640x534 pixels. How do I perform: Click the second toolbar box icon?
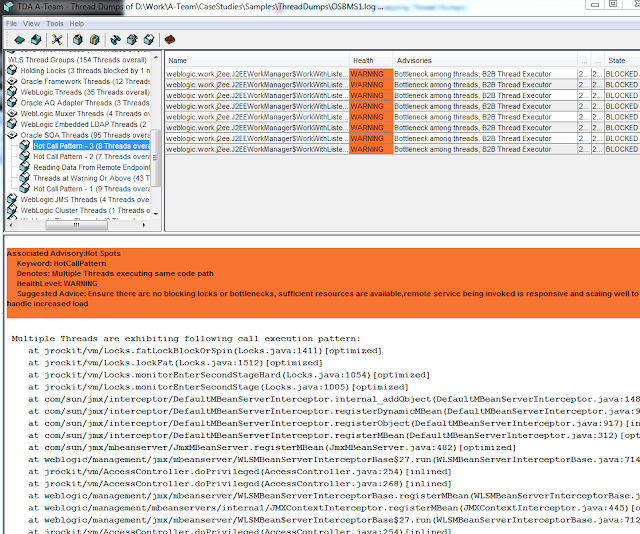tap(36, 40)
